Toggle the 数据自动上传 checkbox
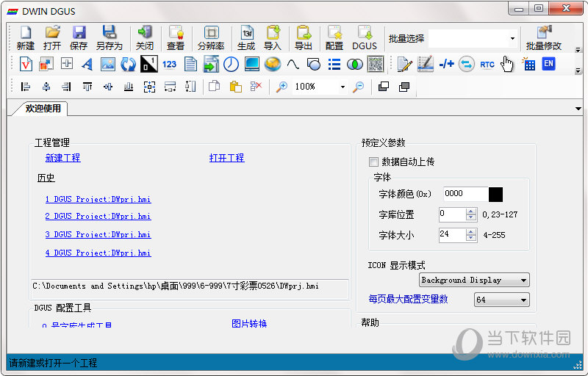This screenshot has width=588, height=376. coord(373,162)
